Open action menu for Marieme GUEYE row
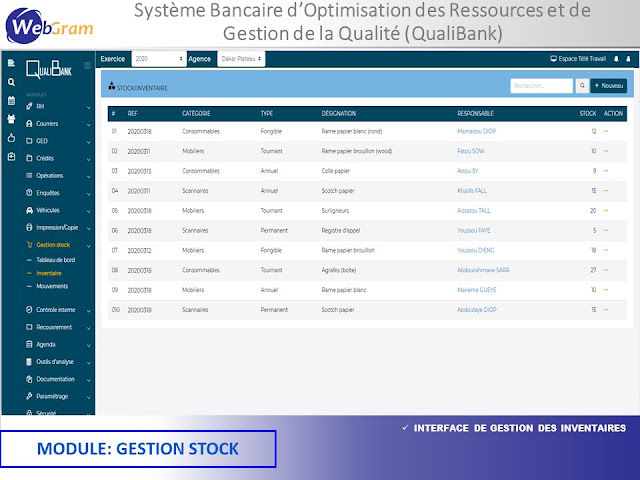The width and height of the screenshot is (640, 480). (x=606, y=290)
